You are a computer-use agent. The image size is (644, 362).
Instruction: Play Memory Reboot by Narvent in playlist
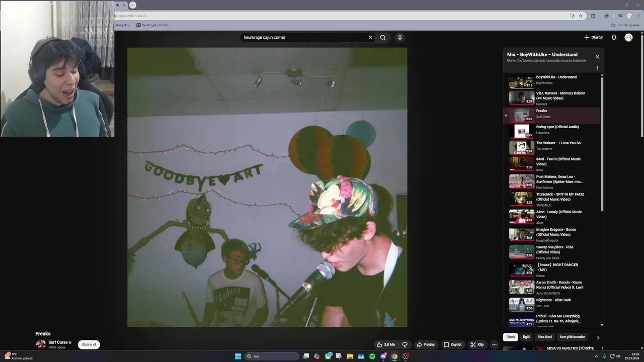[x=552, y=98]
